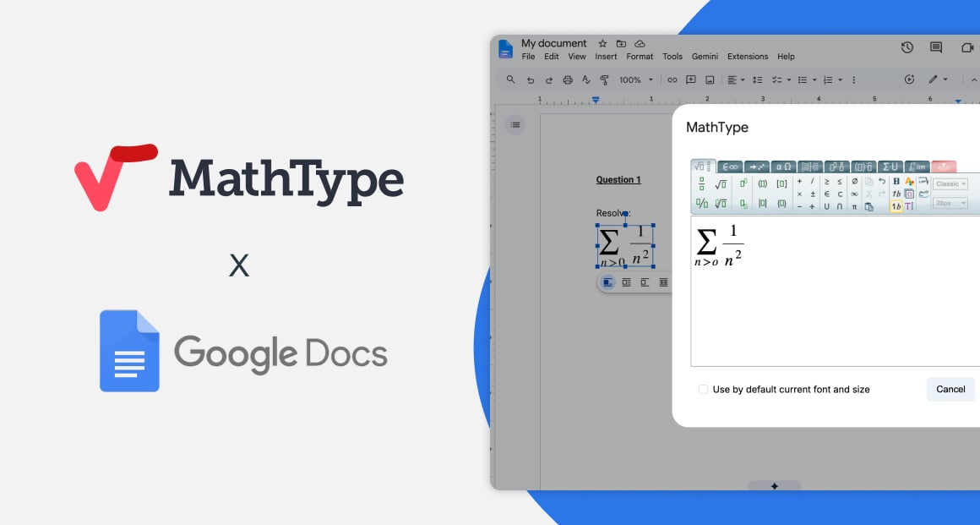The width and height of the screenshot is (980, 525).
Task: Open the Insert menu
Action: 606,57
